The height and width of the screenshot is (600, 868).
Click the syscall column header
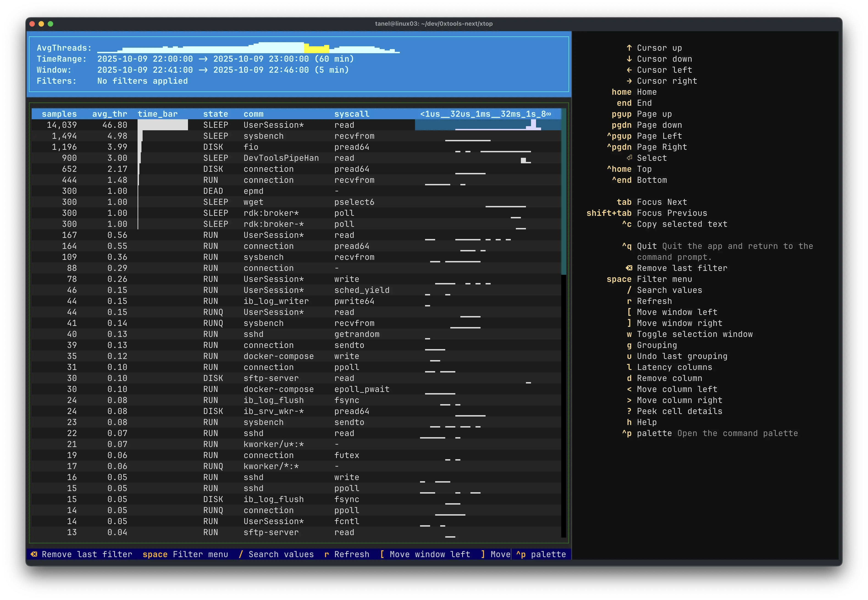click(351, 114)
